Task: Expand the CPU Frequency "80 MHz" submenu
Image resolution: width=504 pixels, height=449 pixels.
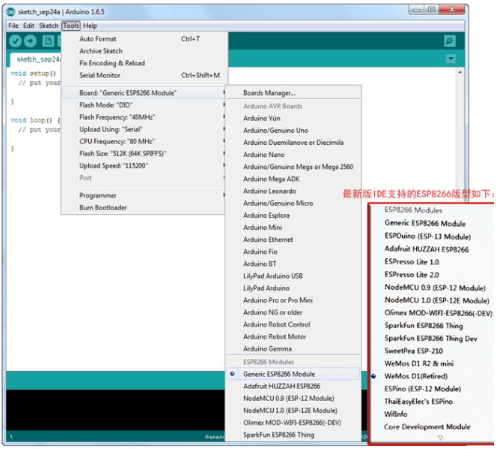Action: point(145,141)
